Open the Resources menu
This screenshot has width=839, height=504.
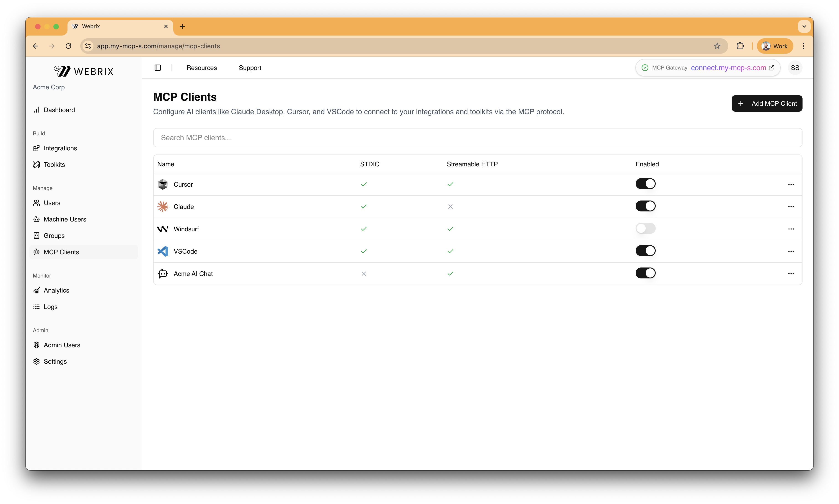pyautogui.click(x=202, y=68)
